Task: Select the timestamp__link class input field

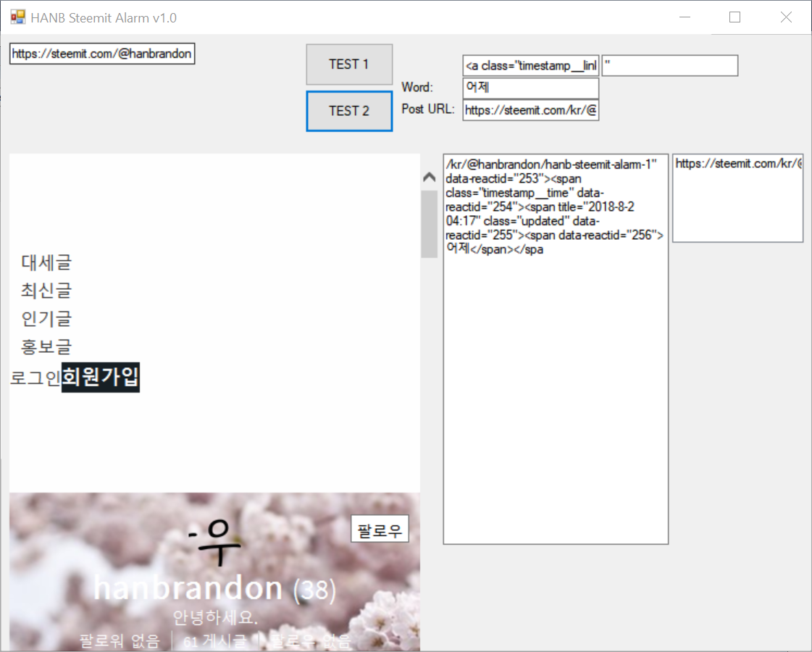Action: [531, 66]
